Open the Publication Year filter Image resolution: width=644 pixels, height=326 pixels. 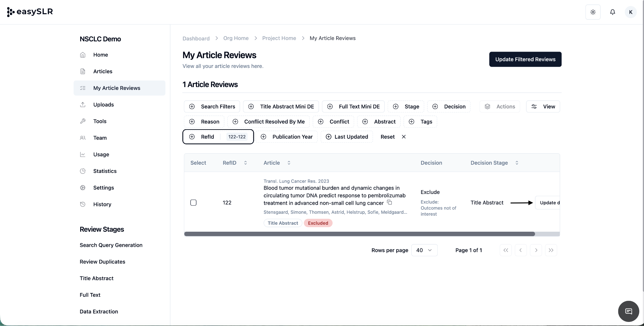[286, 137]
